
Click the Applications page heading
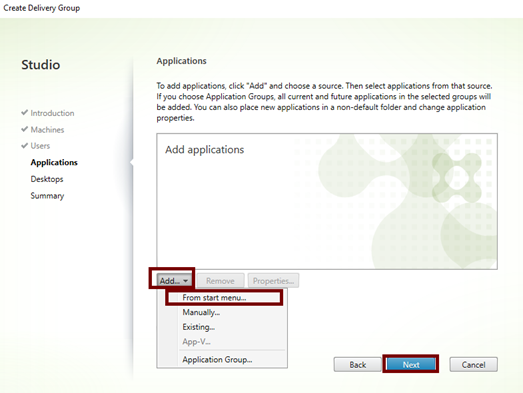click(181, 61)
